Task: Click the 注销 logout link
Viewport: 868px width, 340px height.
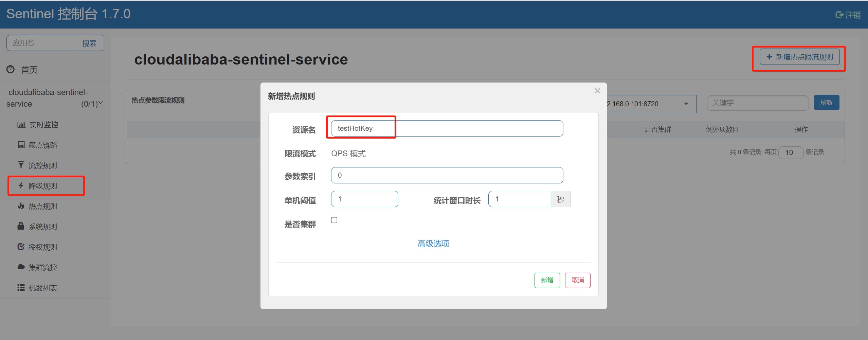Action: (848, 15)
